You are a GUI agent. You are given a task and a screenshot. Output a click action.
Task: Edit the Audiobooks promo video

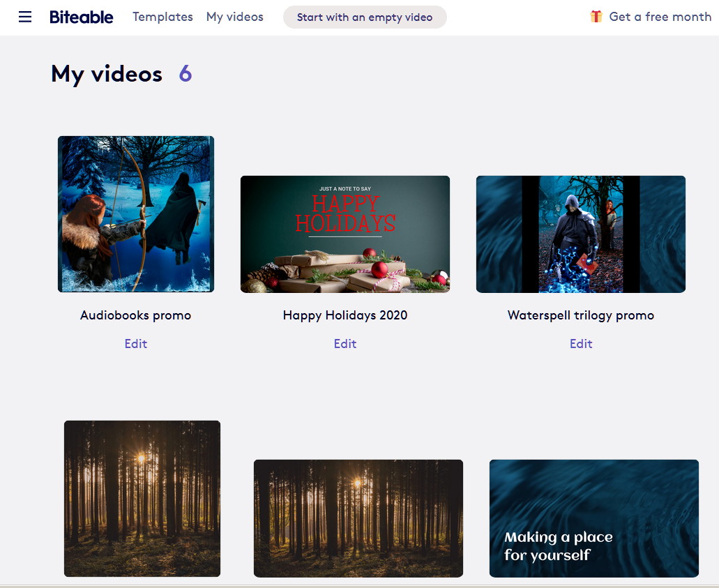(136, 344)
